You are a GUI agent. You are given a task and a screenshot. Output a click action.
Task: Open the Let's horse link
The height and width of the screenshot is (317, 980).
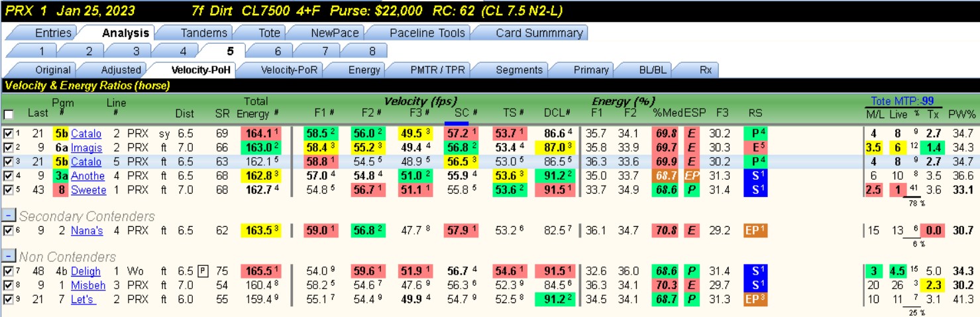(x=83, y=300)
